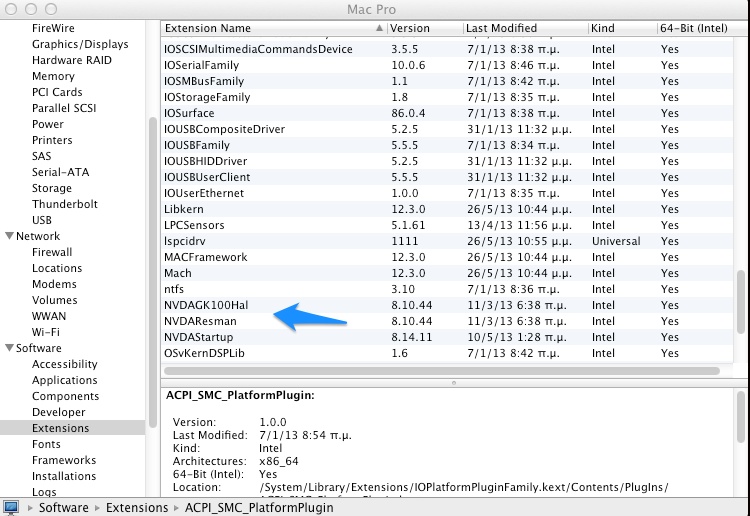Select Storage in the sidebar
The width and height of the screenshot is (750, 516).
pyautogui.click(x=52, y=188)
